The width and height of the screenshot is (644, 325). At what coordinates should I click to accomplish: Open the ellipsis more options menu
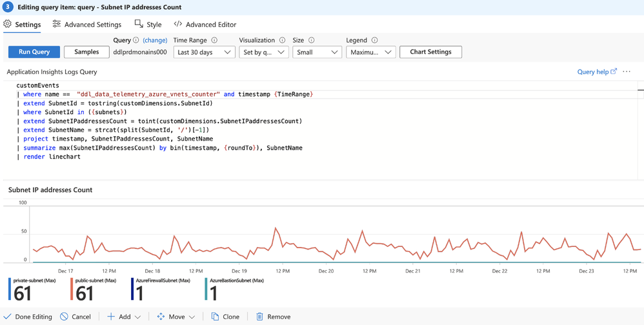coord(627,72)
